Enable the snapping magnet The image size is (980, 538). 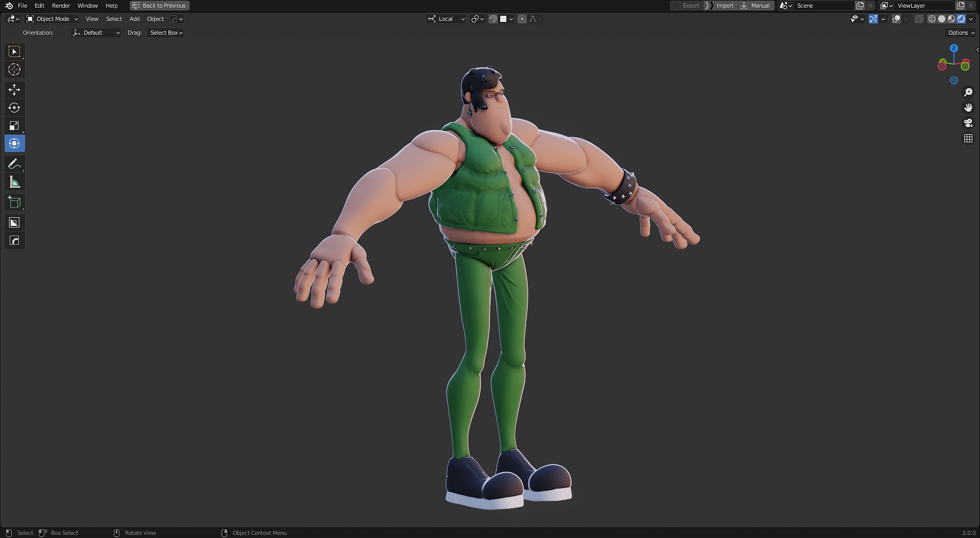(x=493, y=19)
